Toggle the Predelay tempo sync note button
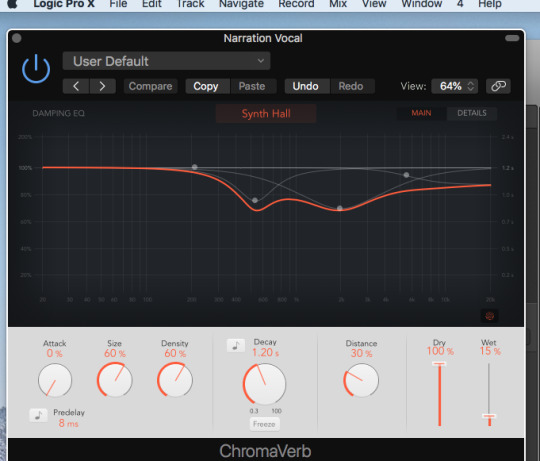 [x=39, y=415]
